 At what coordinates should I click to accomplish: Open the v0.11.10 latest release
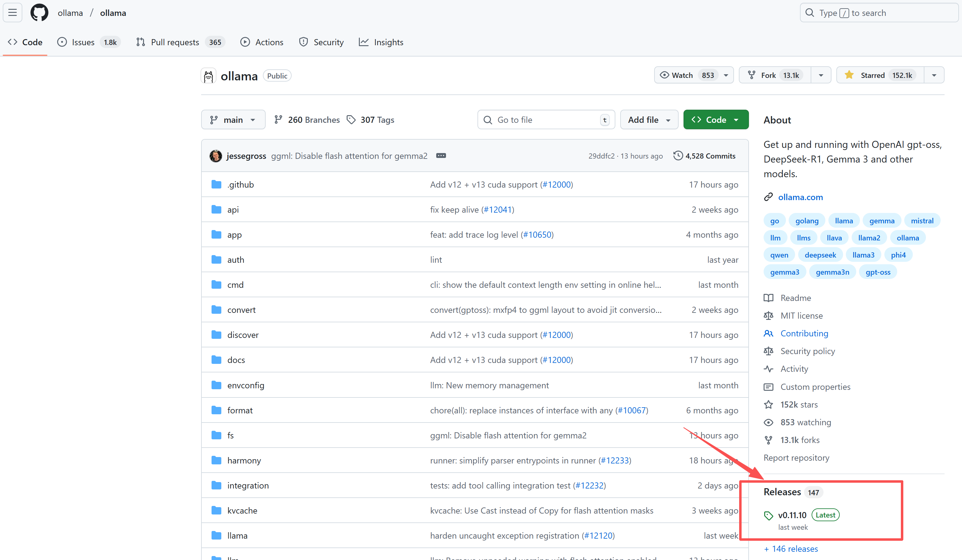[x=792, y=515]
